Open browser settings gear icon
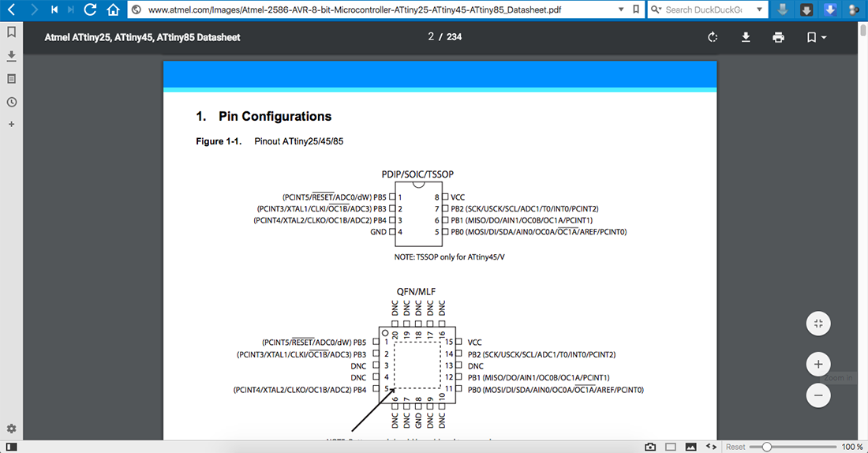Viewport: 868px width, 453px height. tap(11, 429)
